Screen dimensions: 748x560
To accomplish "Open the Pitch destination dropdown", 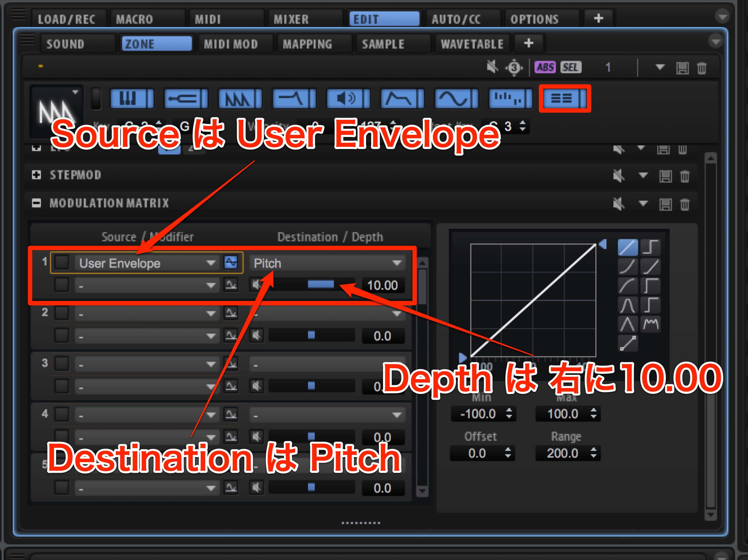I will click(327, 263).
